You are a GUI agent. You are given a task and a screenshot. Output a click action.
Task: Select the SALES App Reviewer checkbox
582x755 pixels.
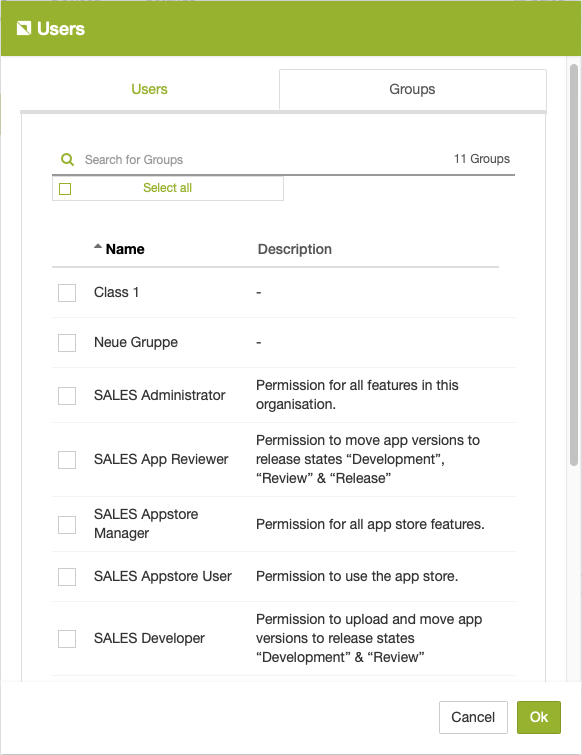click(x=67, y=460)
